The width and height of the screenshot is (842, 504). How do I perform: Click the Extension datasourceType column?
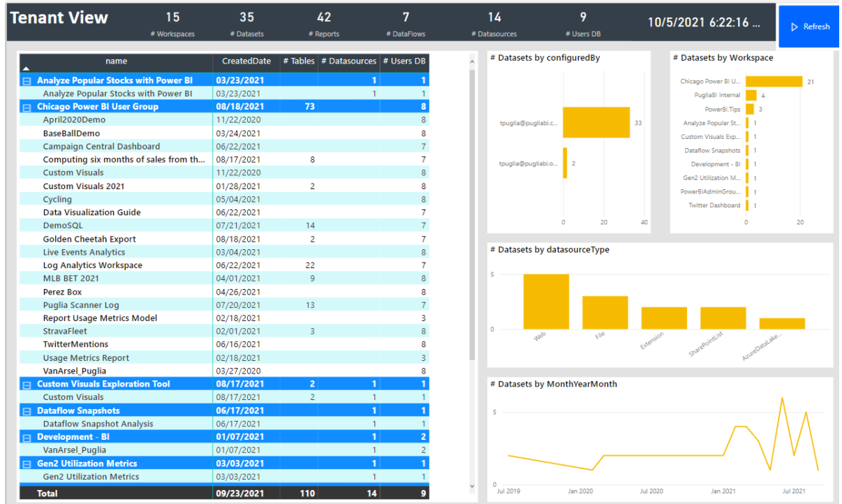point(664,318)
